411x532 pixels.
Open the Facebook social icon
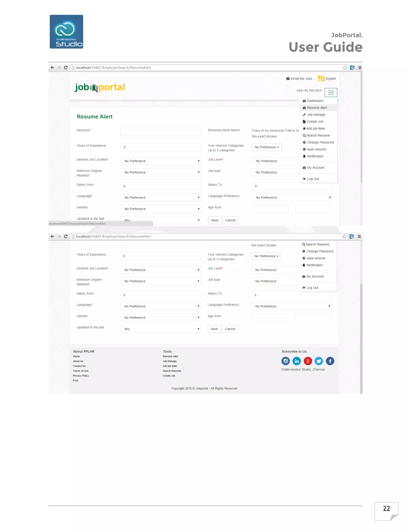pos(330,361)
